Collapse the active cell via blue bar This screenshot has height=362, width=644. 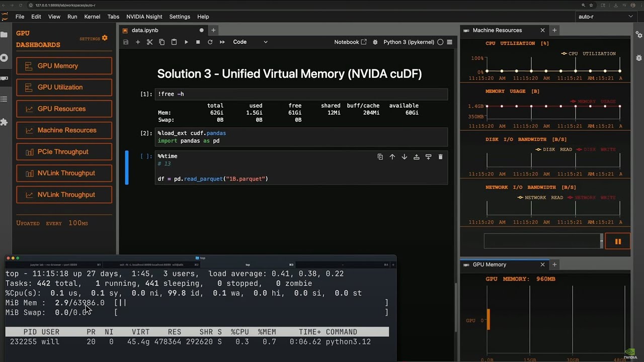click(x=127, y=167)
